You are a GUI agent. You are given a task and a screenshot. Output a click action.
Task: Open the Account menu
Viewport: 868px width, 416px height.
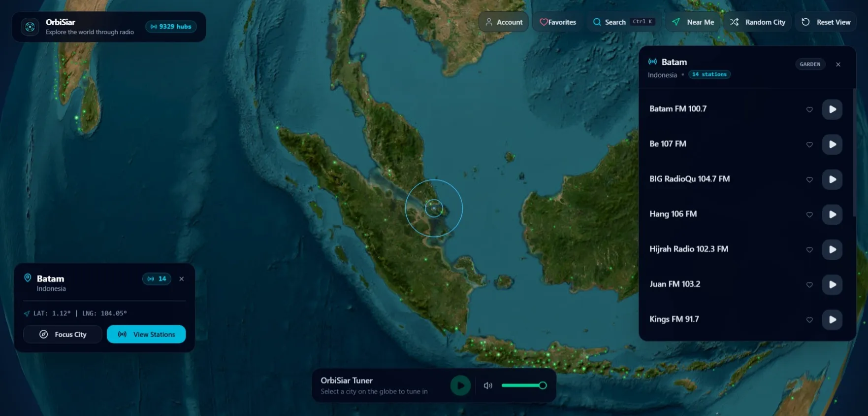(x=504, y=22)
